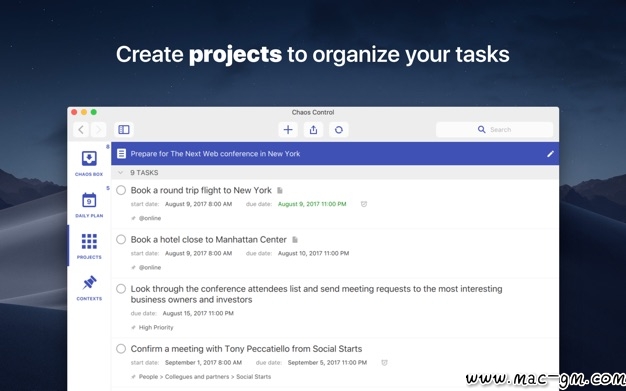Complete 'Confirm a meeting with Tony' task
The height and width of the screenshot is (391, 626).
121,348
